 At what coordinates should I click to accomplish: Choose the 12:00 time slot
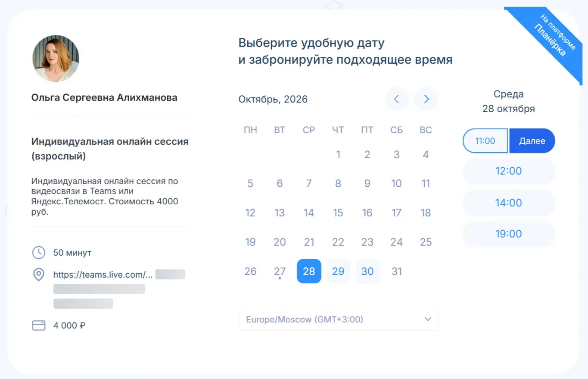509,171
